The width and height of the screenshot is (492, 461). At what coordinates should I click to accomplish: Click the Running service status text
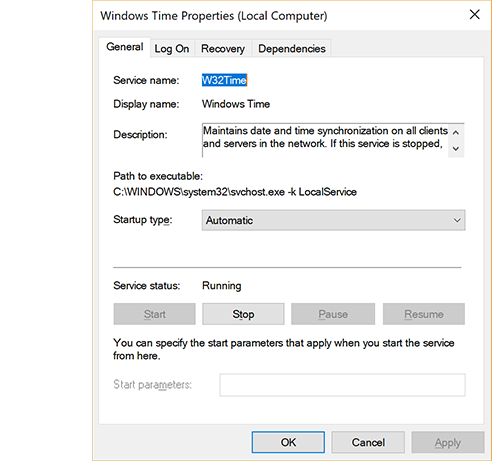222,286
